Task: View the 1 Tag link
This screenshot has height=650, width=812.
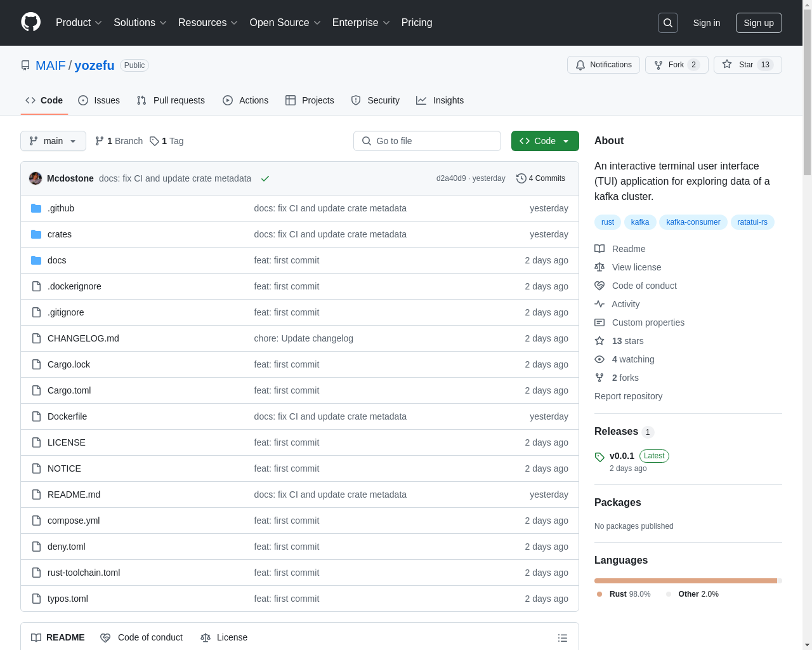Action: point(167,141)
